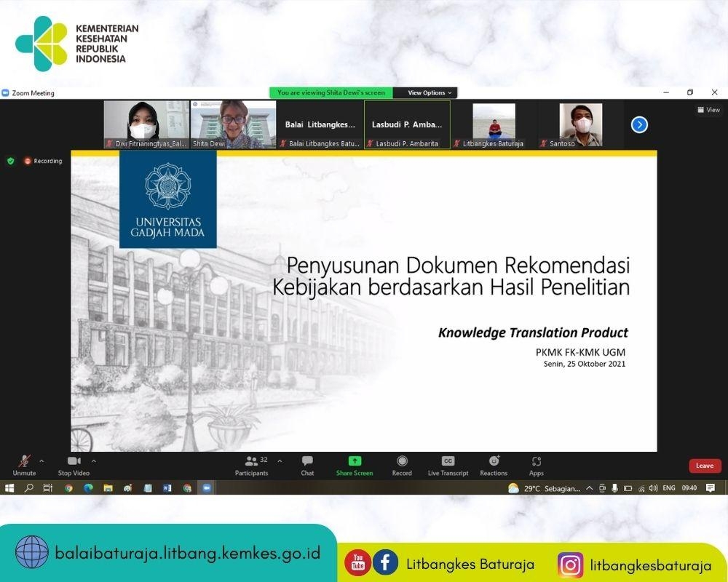This screenshot has width=728, height=582.
Task: Open the Participants panel
Action: coord(252,463)
